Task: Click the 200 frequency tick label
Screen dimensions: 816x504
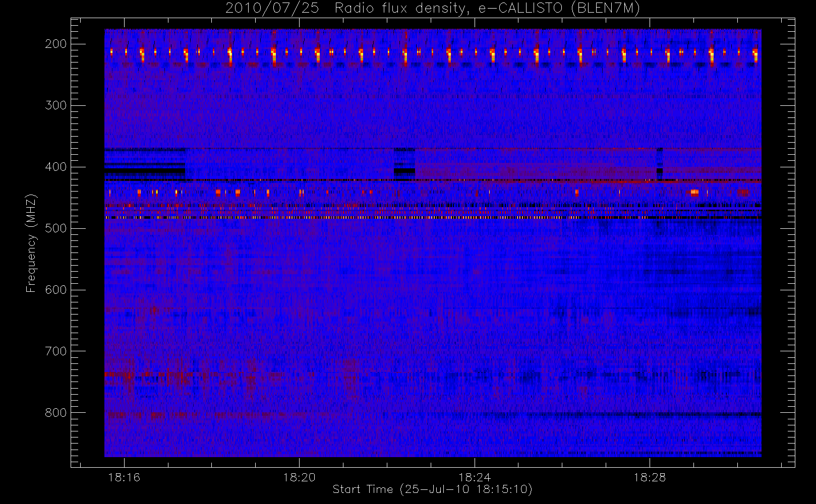Action: pyautogui.click(x=56, y=44)
